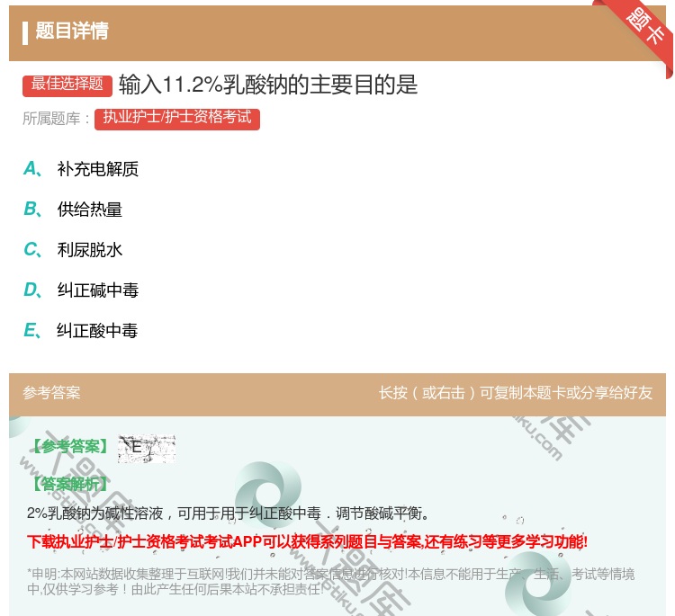Image resolution: width=675 pixels, height=616 pixels.
Task: Select the 最佳选择题 red tag
Action: [x=67, y=85]
